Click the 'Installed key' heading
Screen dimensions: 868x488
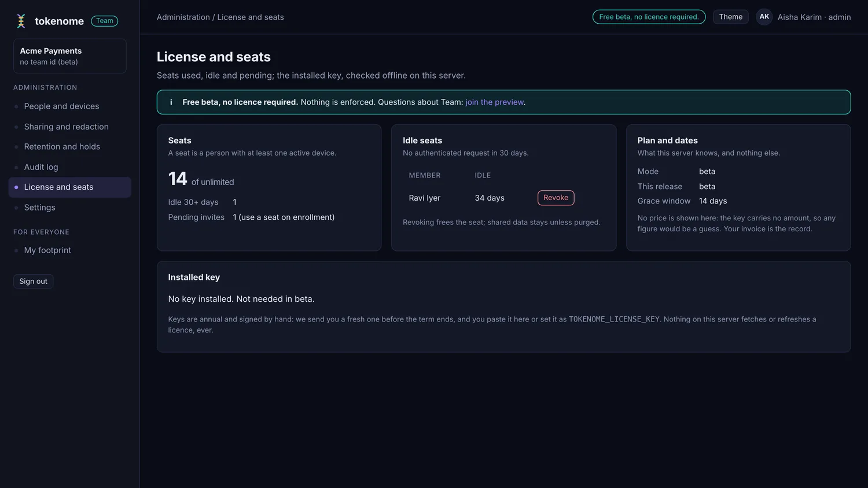(194, 278)
